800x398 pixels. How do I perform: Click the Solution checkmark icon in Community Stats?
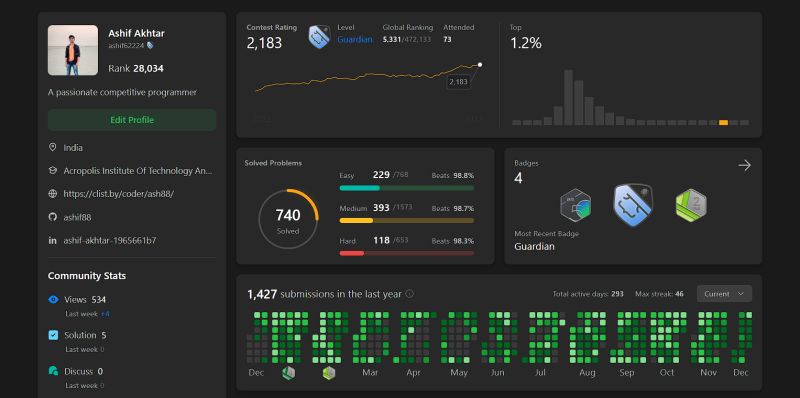[x=53, y=335]
